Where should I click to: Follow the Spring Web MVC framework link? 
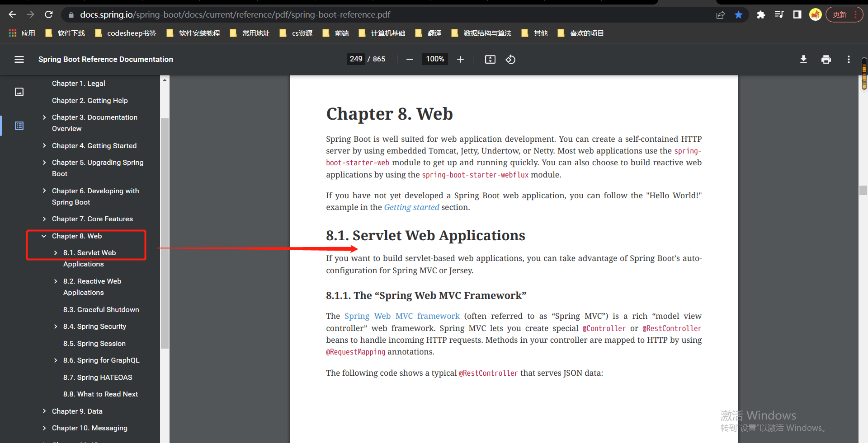coord(402,316)
